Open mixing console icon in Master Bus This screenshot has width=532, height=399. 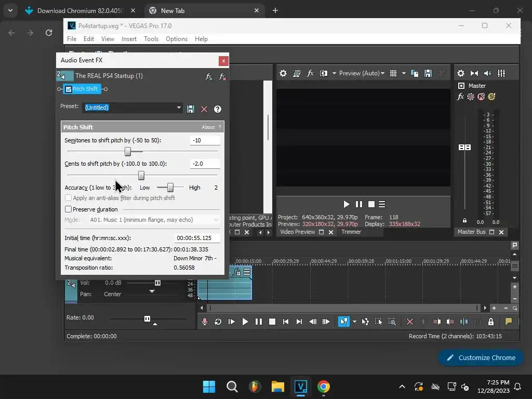[x=501, y=73]
